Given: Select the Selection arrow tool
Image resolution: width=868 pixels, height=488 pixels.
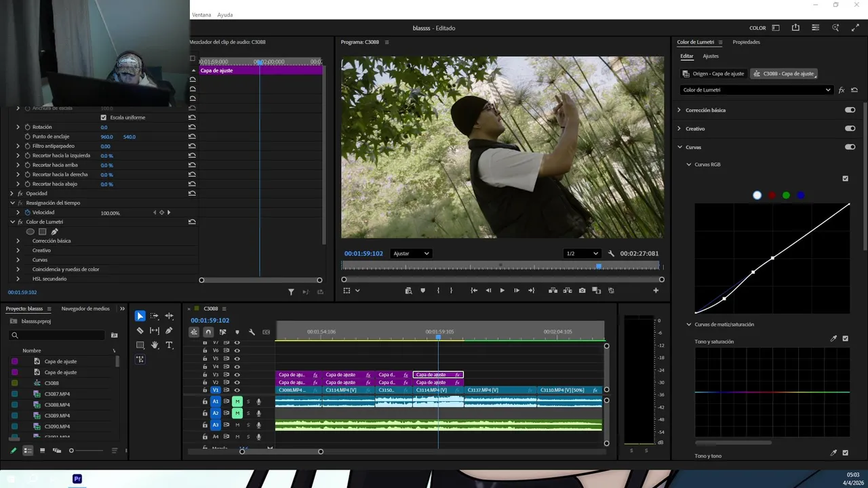Looking at the screenshot, I should tap(140, 316).
